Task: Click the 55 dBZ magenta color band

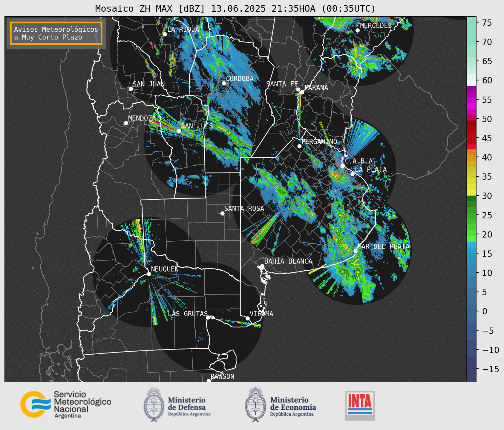Action: [x=471, y=100]
